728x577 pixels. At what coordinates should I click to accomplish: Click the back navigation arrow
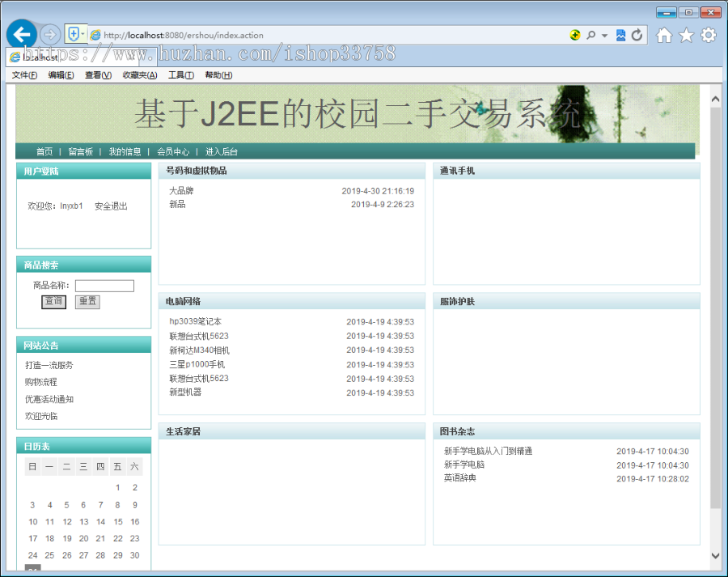coord(21,34)
